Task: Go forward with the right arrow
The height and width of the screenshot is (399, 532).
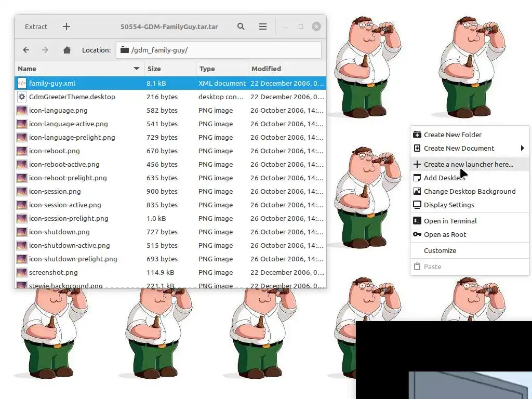Action: click(x=45, y=50)
